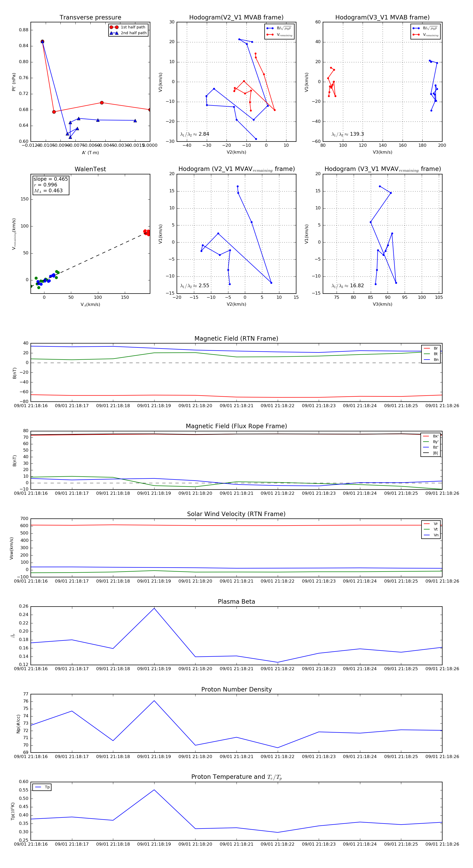Select the Br legend entry
Image resolution: width=473 pixels, height=868 pixels.
coord(431,349)
